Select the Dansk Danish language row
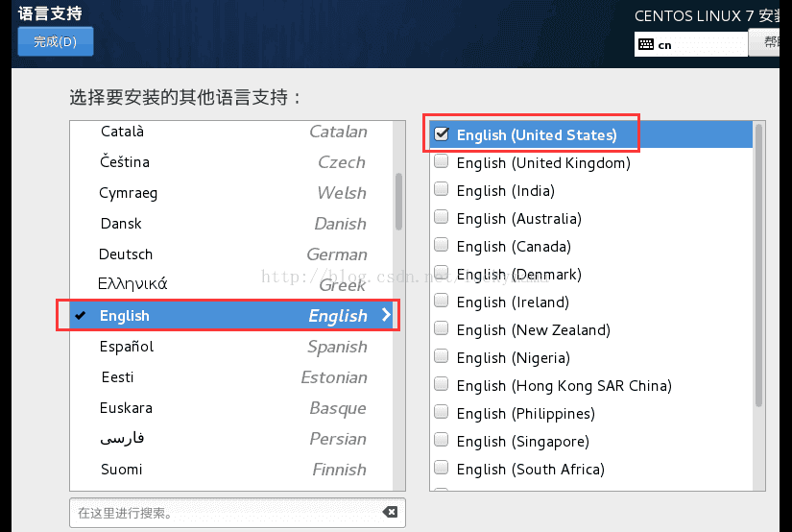Image resolution: width=792 pixels, height=532 pixels. [230, 224]
